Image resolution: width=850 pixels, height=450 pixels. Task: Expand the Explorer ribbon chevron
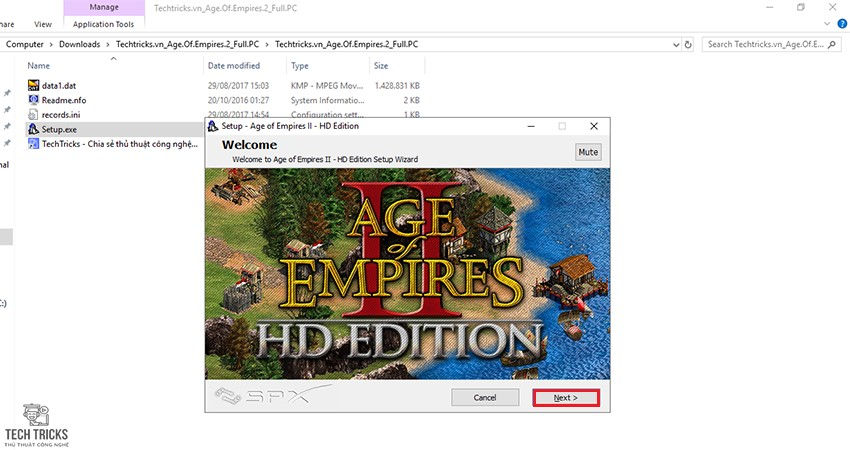827,24
